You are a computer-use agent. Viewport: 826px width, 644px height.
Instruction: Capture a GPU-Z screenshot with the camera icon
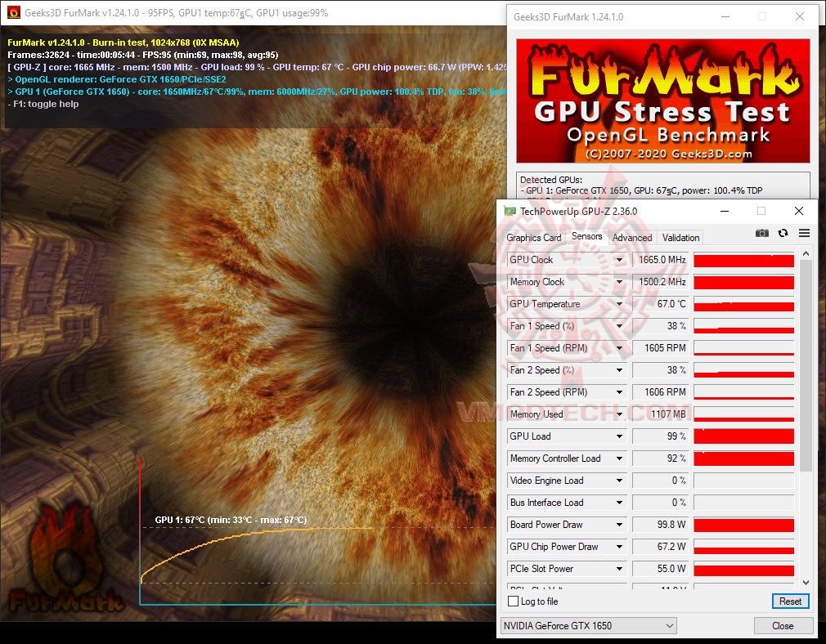coord(761,233)
